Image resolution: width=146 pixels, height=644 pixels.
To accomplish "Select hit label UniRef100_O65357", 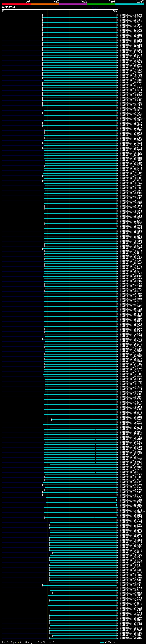I will coord(131,329).
